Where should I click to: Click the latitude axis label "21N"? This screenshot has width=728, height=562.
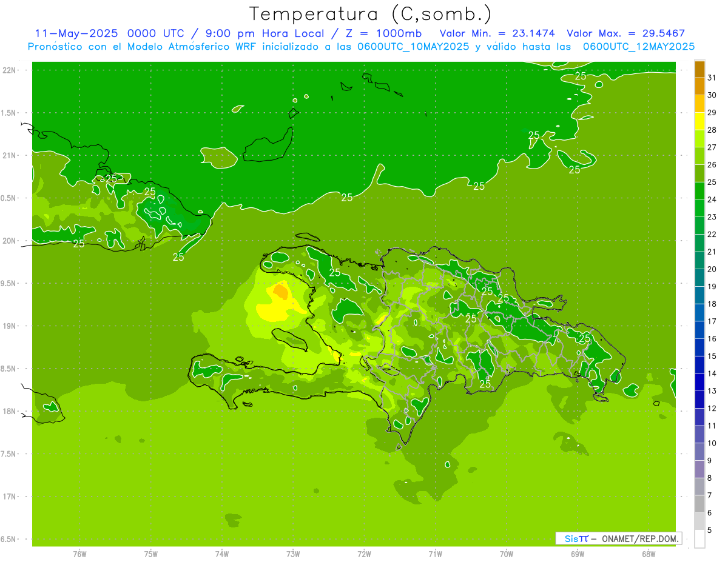10,156
